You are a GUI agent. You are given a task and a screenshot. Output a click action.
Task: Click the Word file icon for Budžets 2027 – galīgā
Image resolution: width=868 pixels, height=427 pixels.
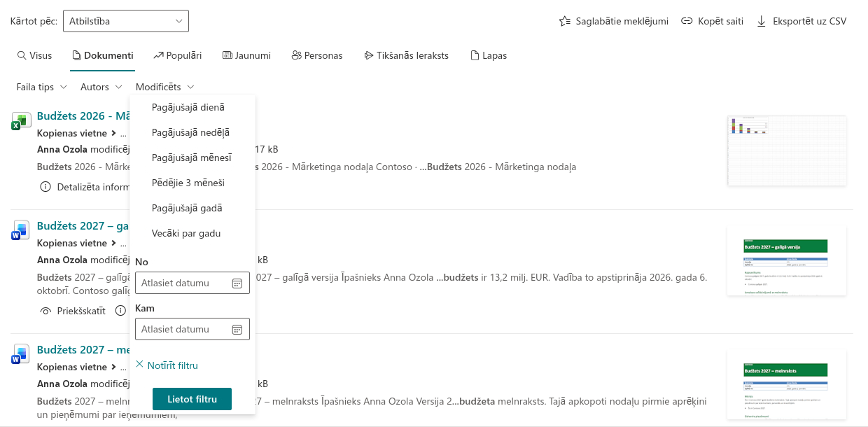20,230
